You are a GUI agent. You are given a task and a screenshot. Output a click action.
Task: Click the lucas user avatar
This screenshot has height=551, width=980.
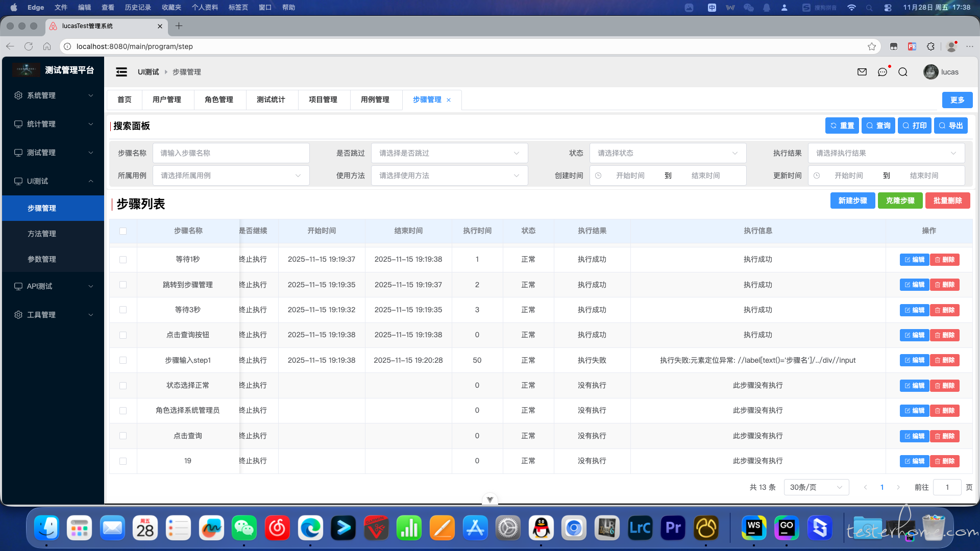tap(930, 72)
